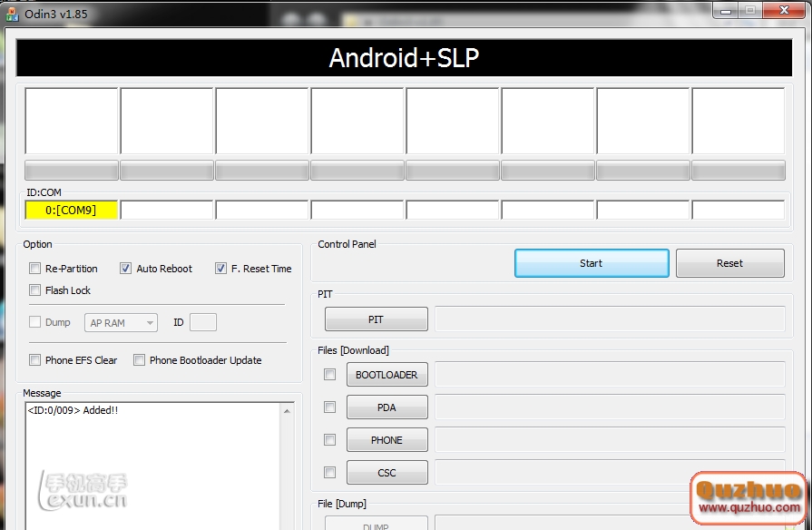Image resolution: width=812 pixels, height=530 pixels.
Task: Click the CSC file button
Action: (x=386, y=473)
